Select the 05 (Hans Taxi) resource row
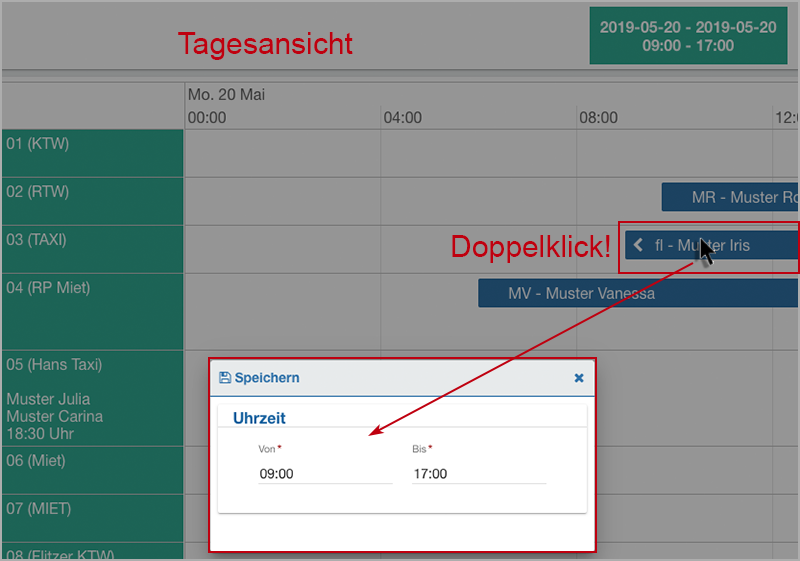The image size is (800, 561). click(x=92, y=398)
